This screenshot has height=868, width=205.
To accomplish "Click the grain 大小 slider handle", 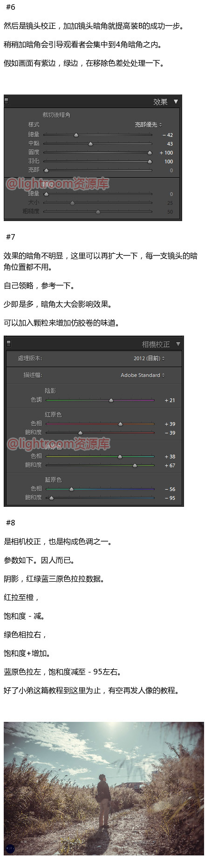I will 72,203.
